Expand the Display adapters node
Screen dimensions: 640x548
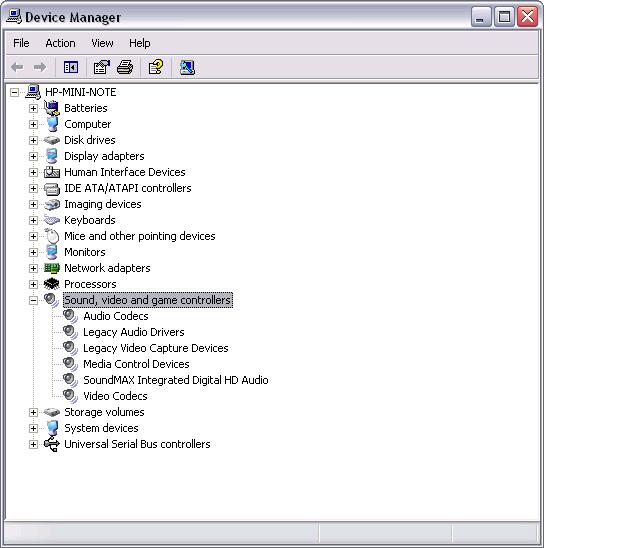(x=33, y=156)
